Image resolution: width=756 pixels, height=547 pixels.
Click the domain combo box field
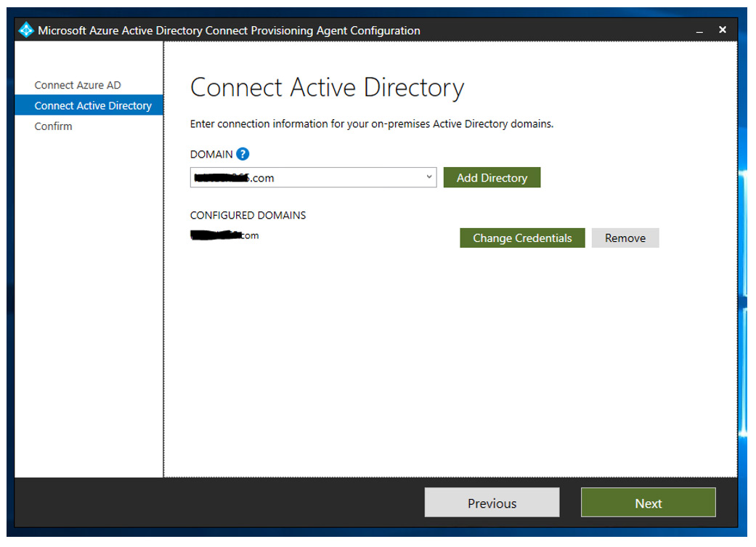314,177
